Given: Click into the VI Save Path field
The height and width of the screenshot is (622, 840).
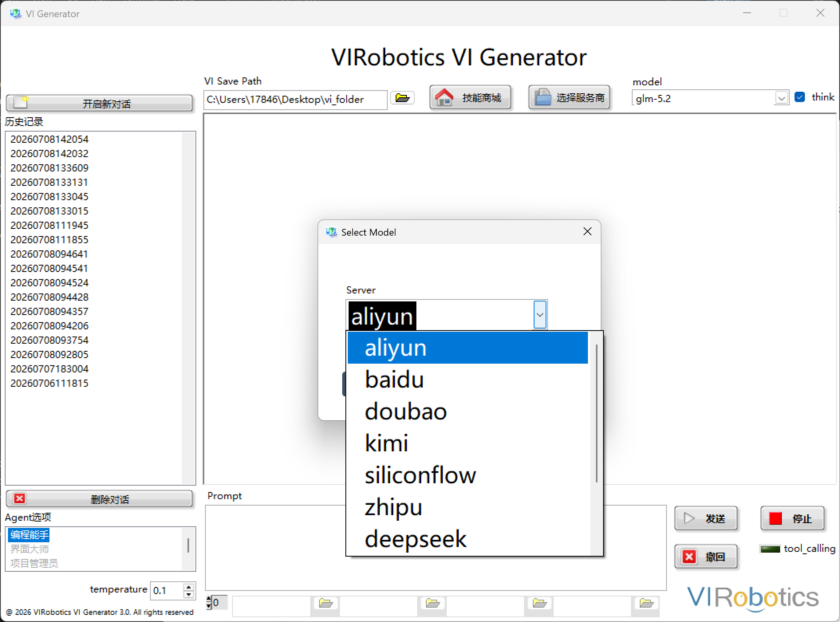Looking at the screenshot, I should pos(296,99).
